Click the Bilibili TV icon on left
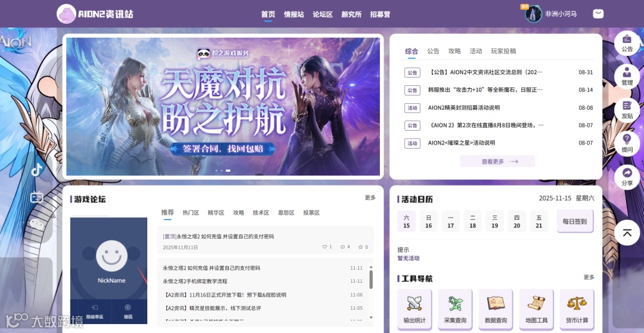The width and height of the screenshot is (644, 333). (x=37, y=198)
